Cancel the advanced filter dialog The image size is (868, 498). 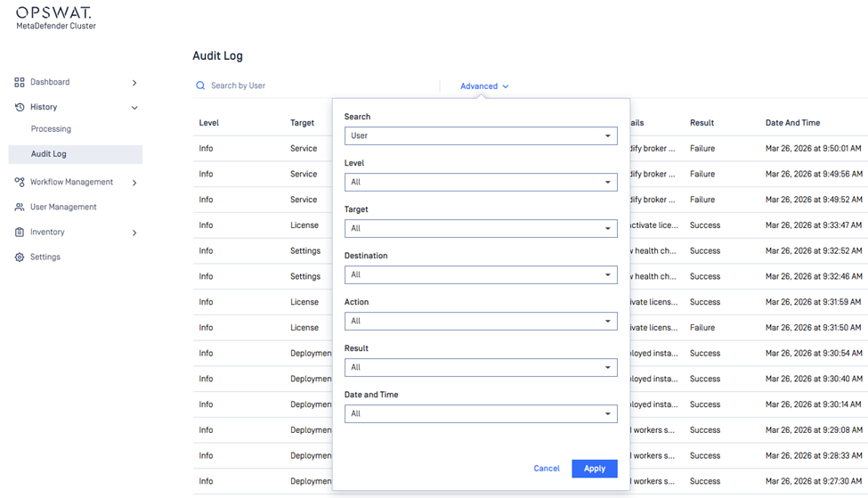[x=547, y=469]
